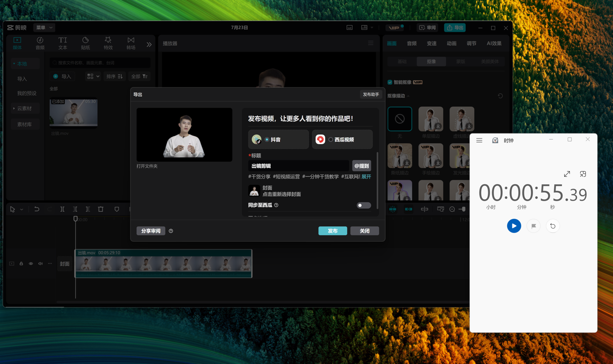Click 分享审阅 button

coord(151,231)
